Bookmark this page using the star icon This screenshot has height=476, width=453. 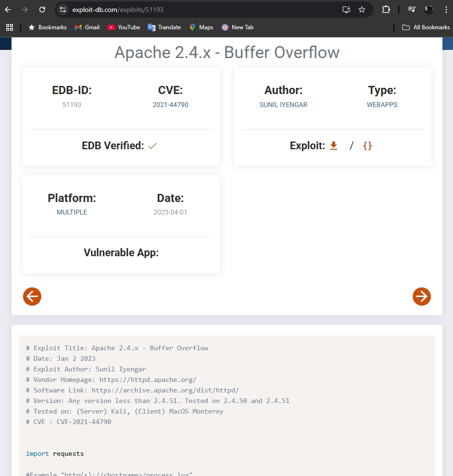click(x=362, y=9)
